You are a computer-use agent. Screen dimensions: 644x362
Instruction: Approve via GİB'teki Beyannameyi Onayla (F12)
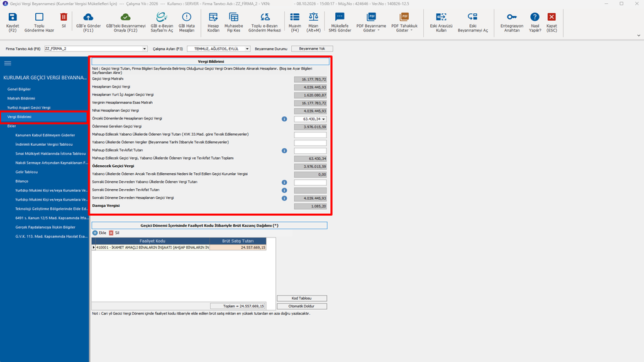[x=126, y=22]
